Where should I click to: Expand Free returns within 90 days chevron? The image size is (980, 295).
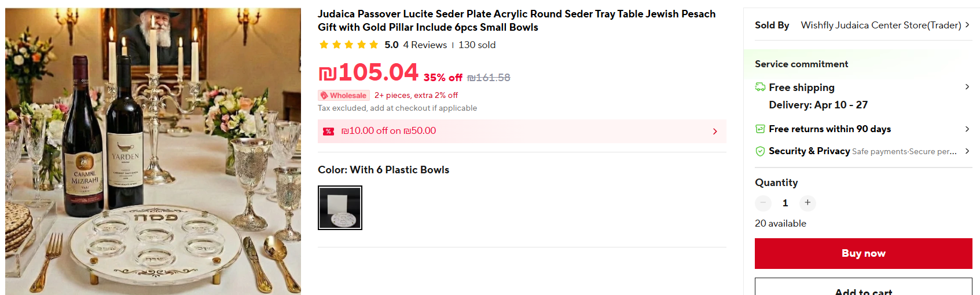967,129
